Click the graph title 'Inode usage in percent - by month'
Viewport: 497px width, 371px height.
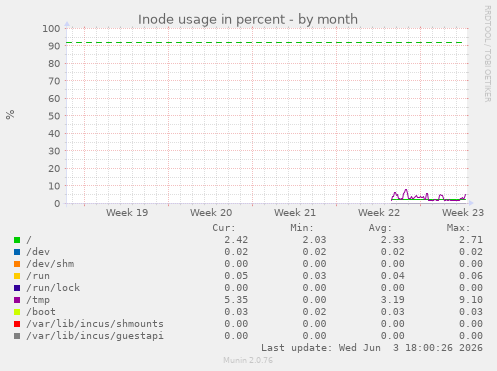[x=248, y=20]
